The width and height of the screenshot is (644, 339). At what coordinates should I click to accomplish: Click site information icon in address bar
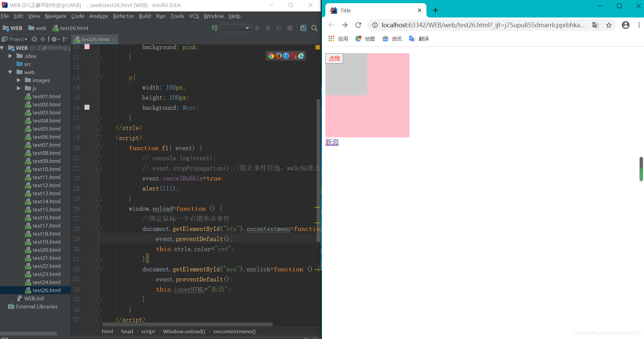point(375,25)
